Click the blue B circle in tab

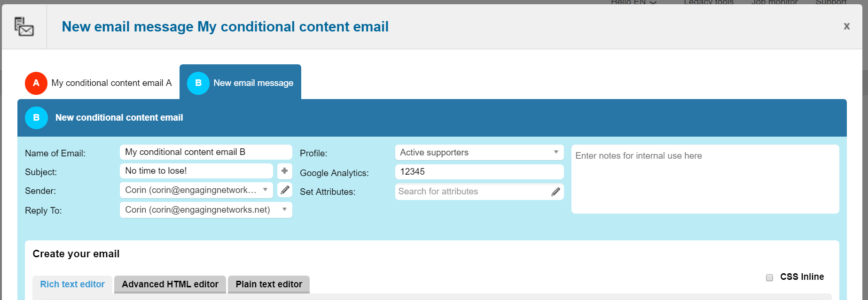coord(198,83)
